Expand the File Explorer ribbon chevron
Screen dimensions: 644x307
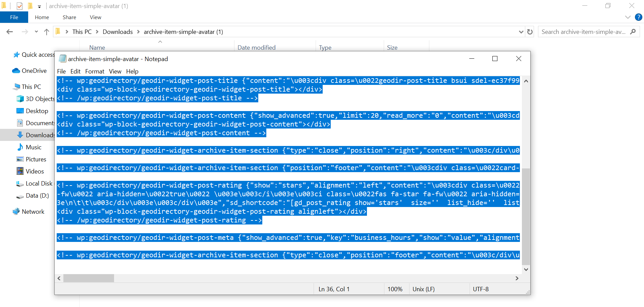tap(628, 17)
